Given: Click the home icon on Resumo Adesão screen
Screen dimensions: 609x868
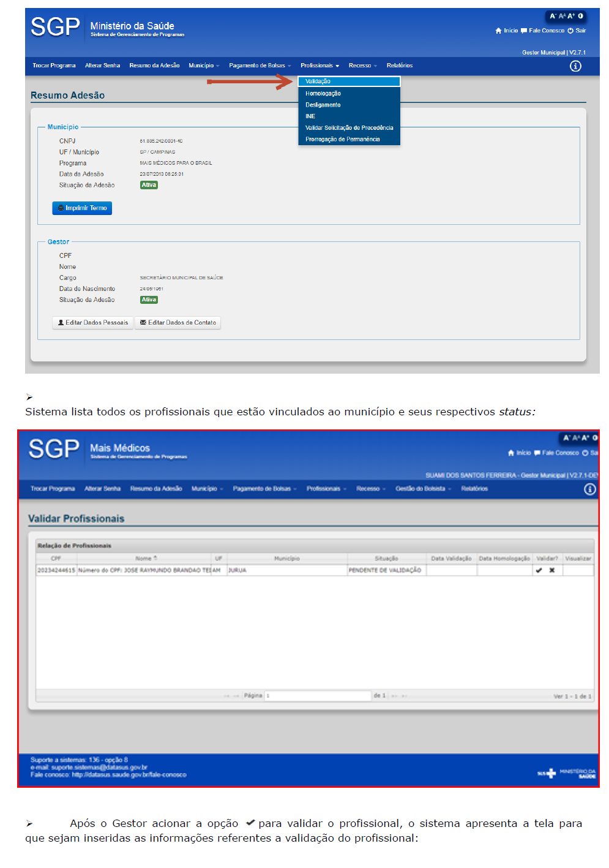Looking at the screenshot, I should click(498, 31).
